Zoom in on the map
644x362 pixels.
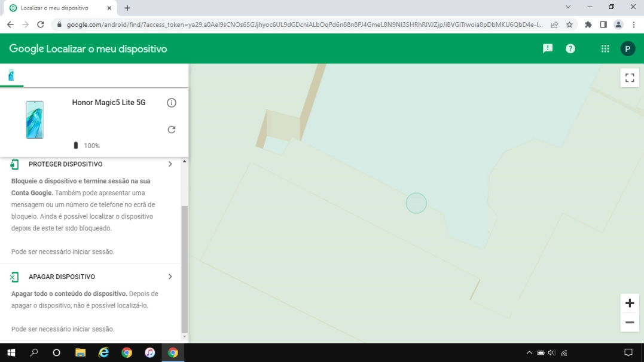click(x=629, y=302)
